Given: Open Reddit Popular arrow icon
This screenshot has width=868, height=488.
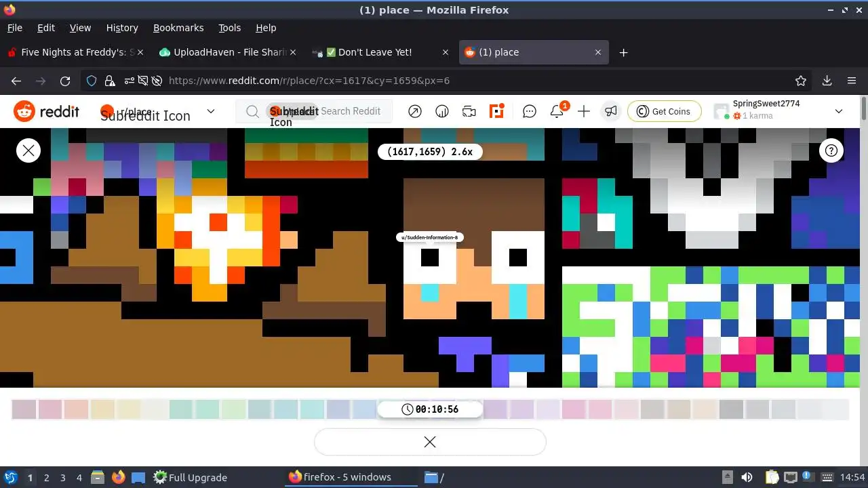Looking at the screenshot, I should tap(415, 111).
